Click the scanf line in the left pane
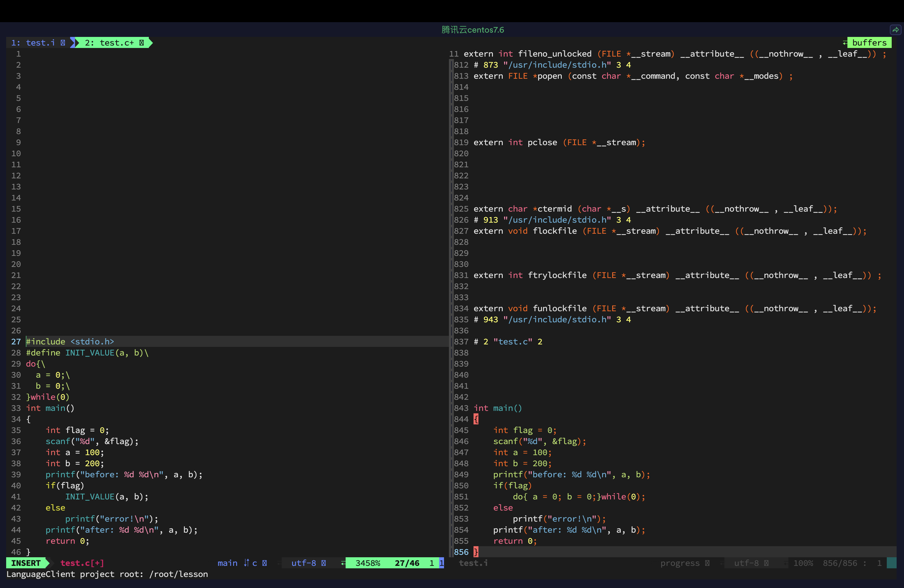This screenshot has height=588, width=904. click(x=92, y=441)
